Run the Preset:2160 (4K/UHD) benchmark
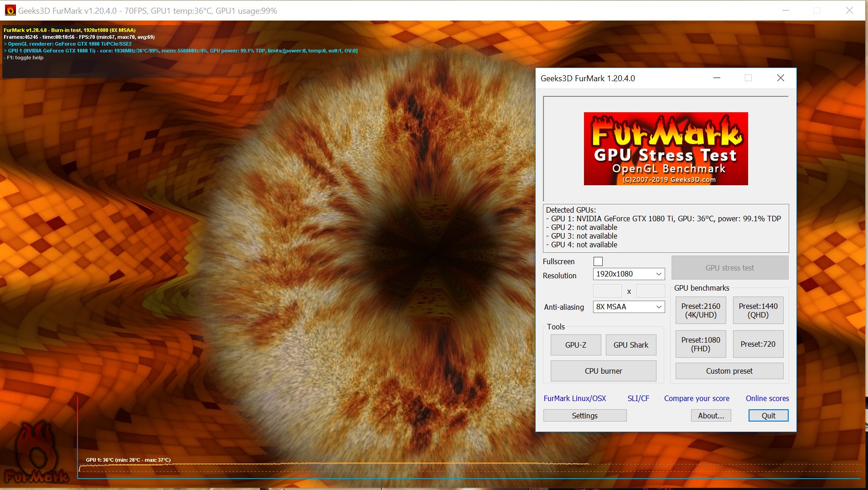 [x=701, y=311]
